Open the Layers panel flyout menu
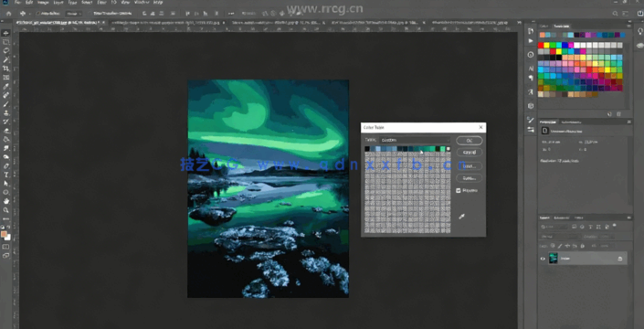The image size is (644, 329). point(629,218)
